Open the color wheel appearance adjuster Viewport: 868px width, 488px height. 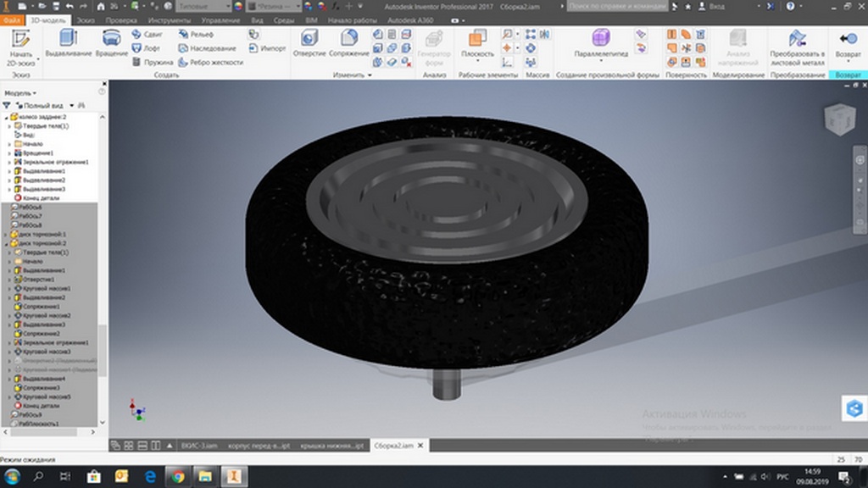237,6
